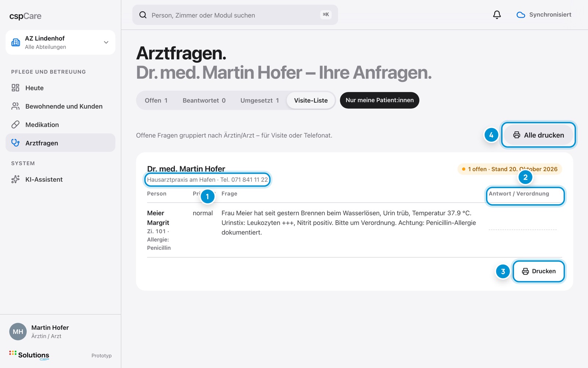This screenshot has width=588, height=368.
Task: Click the empty answer line for Meier
Action: [523, 229]
